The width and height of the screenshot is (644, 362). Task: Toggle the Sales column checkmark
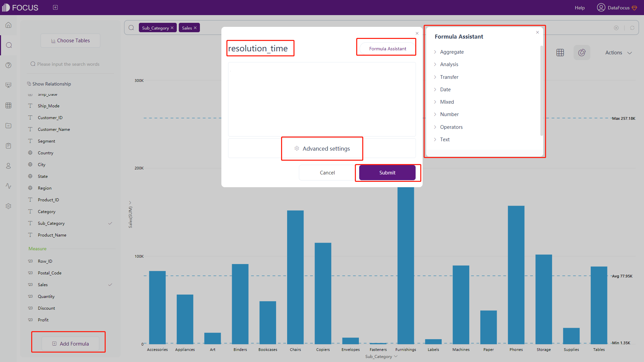(110, 285)
